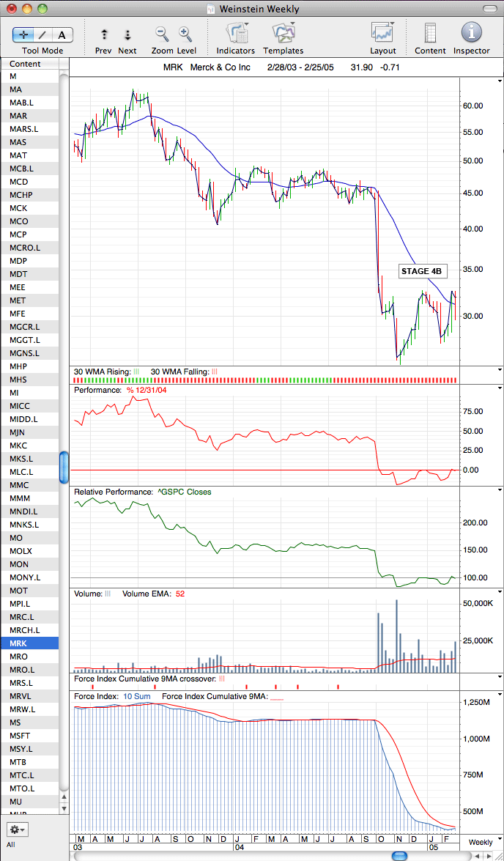
Task: Click the chart horizontal scrollbar thumb
Action: [399, 856]
